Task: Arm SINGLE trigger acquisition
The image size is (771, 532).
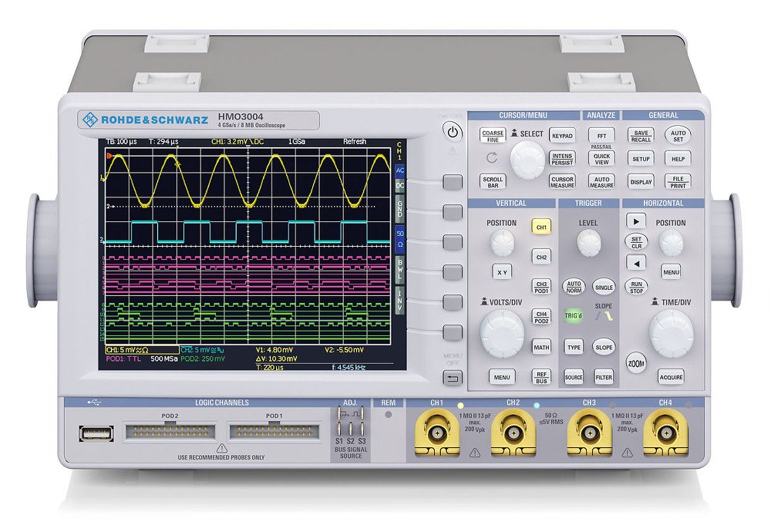Action: (x=604, y=287)
